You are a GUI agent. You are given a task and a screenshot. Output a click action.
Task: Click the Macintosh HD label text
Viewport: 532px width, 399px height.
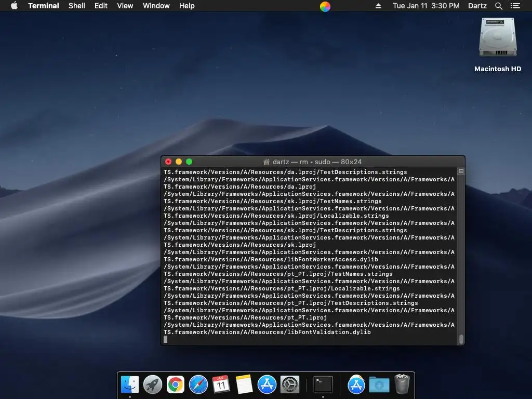coord(498,69)
